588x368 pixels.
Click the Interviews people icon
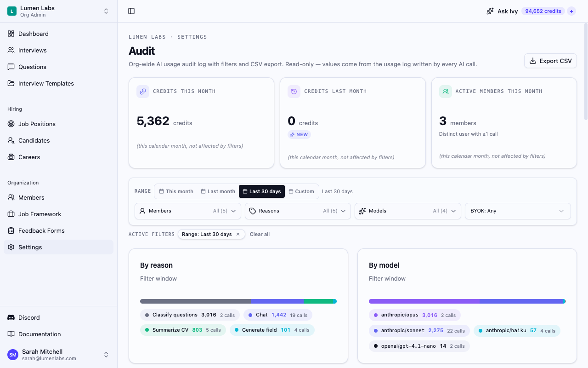[x=11, y=50]
